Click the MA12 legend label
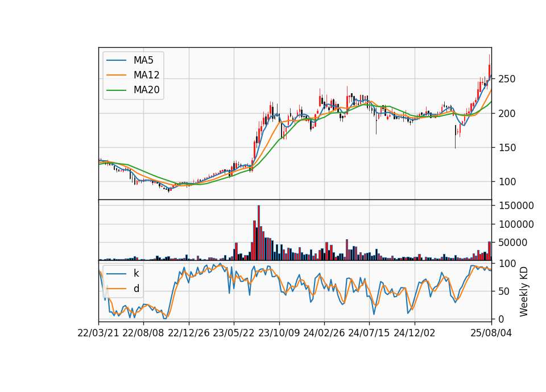Image resolution: width=546 pixels, height=392 pixels. [146, 75]
